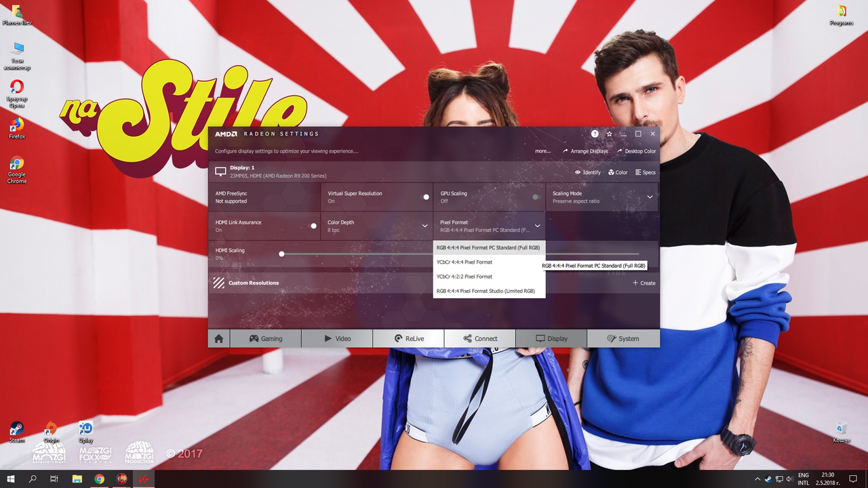Create a custom resolution
This screenshot has height=488, width=868.
pyautogui.click(x=644, y=283)
